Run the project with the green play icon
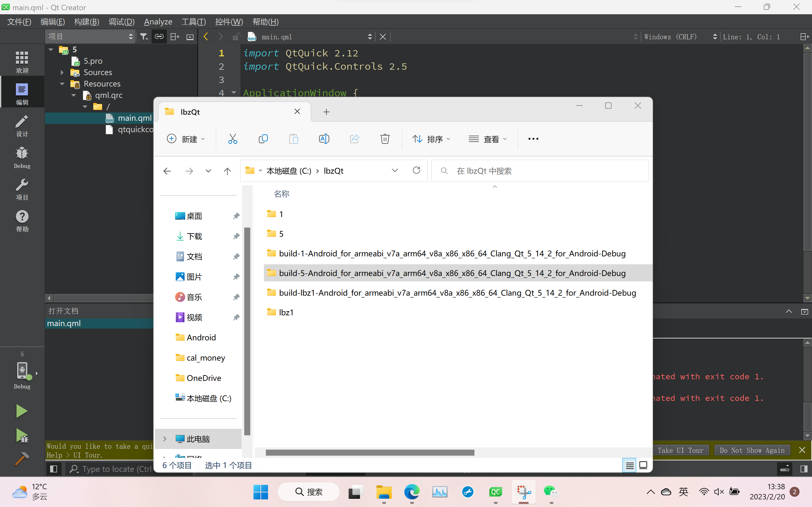The height and width of the screenshot is (507, 812). pyautogui.click(x=22, y=410)
